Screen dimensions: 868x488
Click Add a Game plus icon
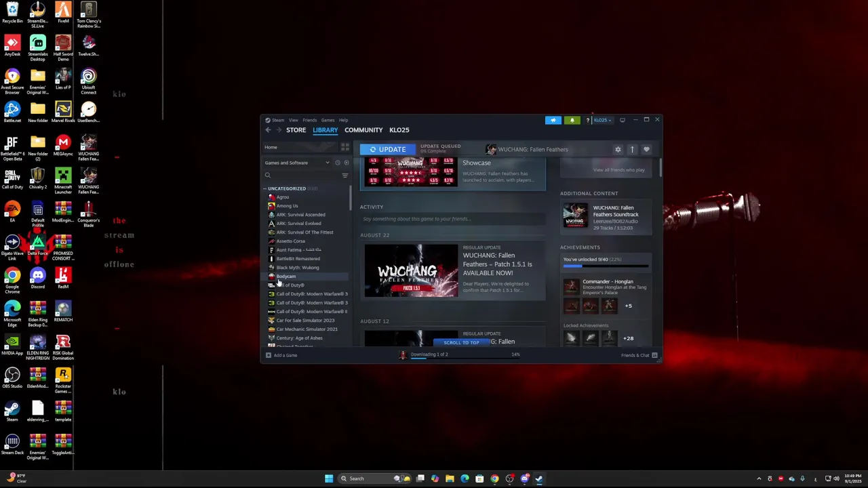269,355
